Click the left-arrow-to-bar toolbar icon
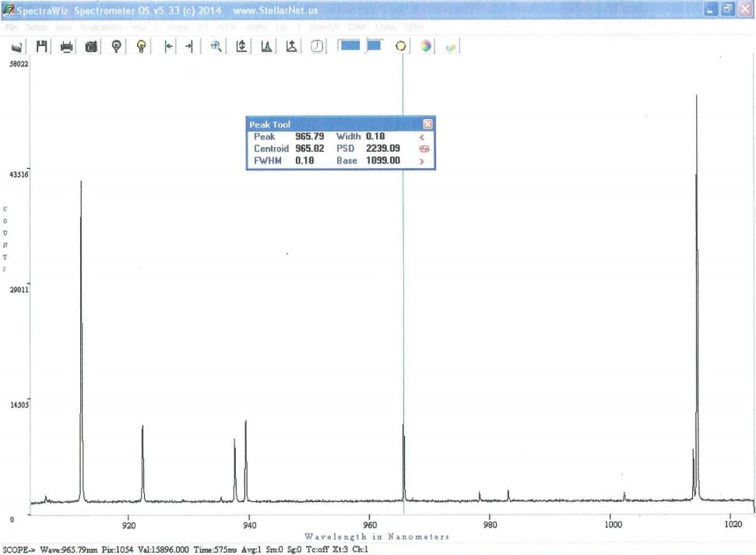Screen dimensions: 756x555 coord(168,46)
